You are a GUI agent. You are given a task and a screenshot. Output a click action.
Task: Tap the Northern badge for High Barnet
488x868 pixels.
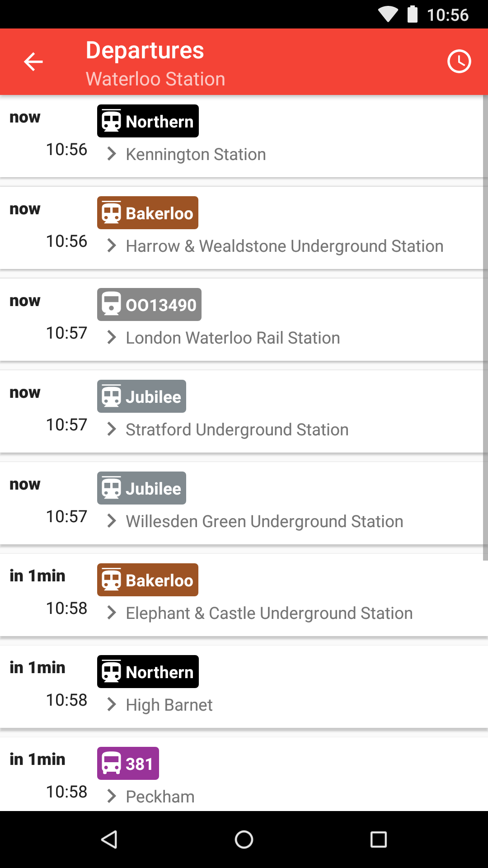pyautogui.click(x=148, y=672)
